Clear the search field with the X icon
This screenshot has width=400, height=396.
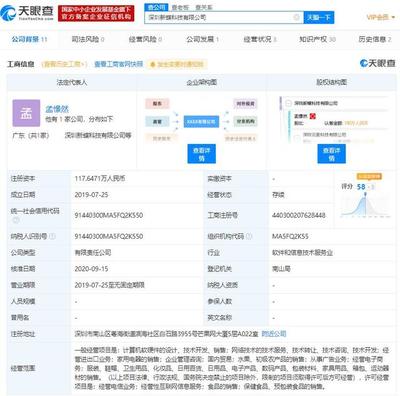coord(296,17)
